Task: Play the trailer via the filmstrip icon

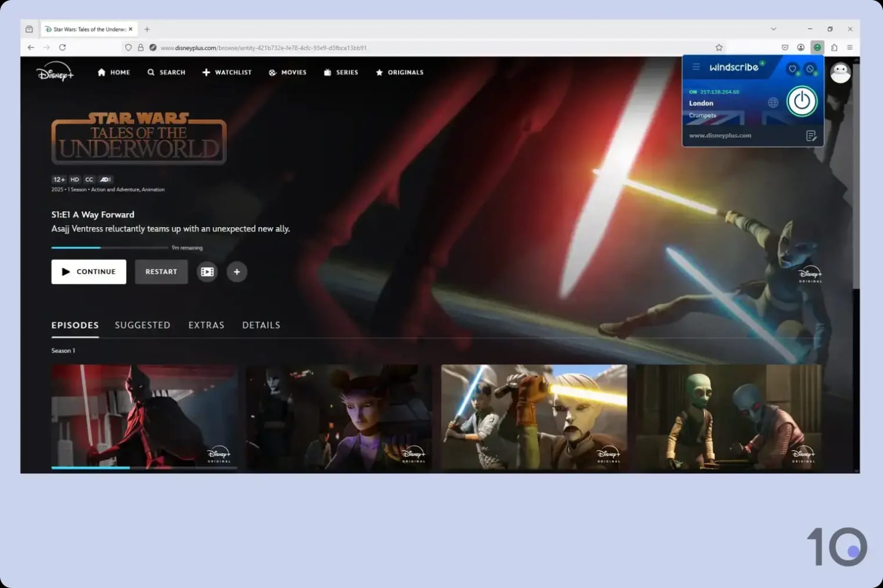Action: (x=207, y=271)
